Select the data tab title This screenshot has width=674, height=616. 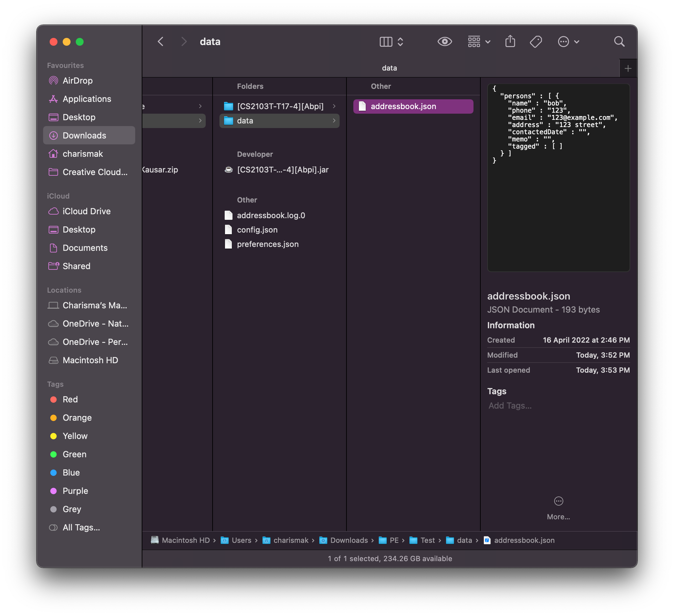coord(389,68)
